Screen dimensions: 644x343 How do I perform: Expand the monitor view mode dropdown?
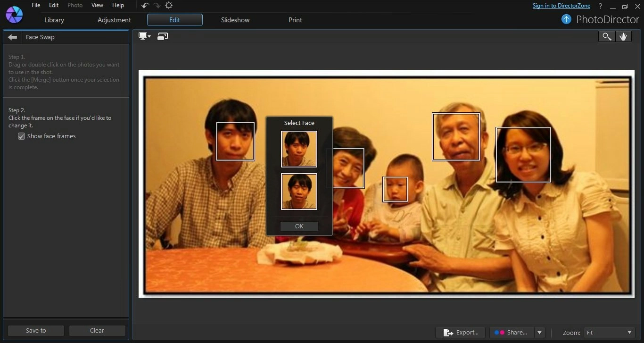pos(144,36)
